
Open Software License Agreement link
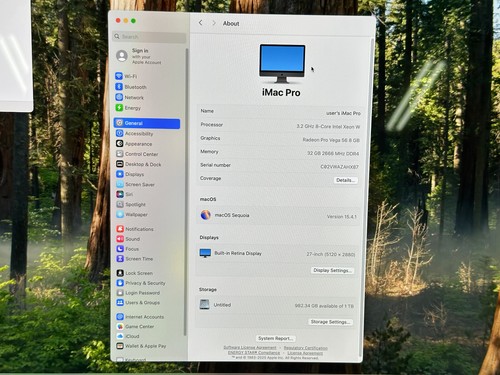click(250, 347)
